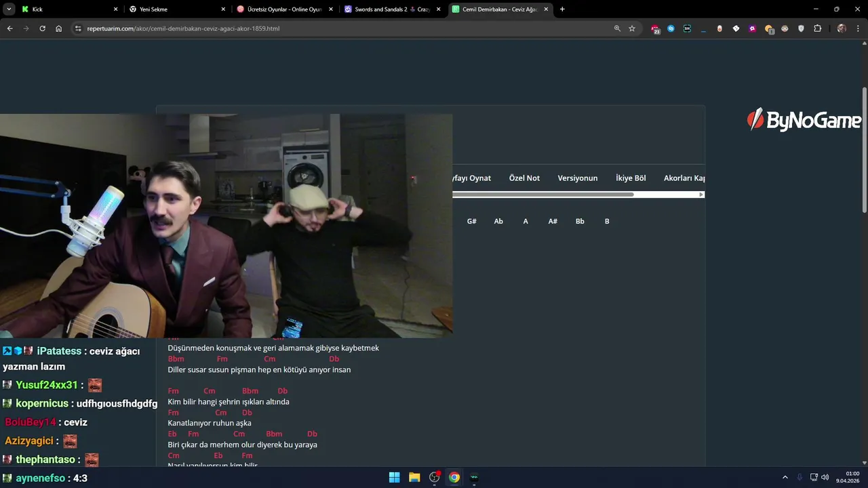Click the Versiyonun option
Image resolution: width=868 pixels, height=488 pixels.
pos(578,178)
